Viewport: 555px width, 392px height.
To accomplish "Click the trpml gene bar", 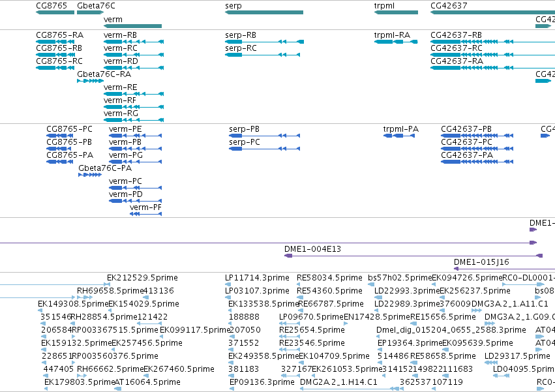I will tap(396, 12).
